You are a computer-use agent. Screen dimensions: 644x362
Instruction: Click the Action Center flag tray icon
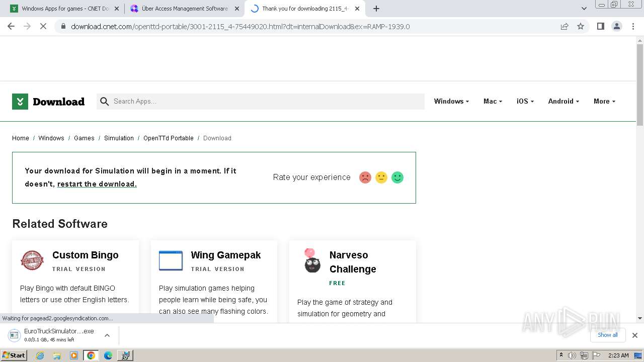click(596, 355)
